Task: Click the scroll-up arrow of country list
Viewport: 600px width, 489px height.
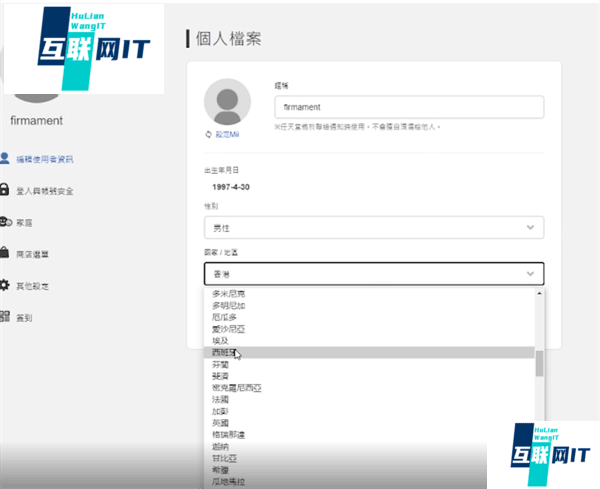Action: tap(540, 293)
